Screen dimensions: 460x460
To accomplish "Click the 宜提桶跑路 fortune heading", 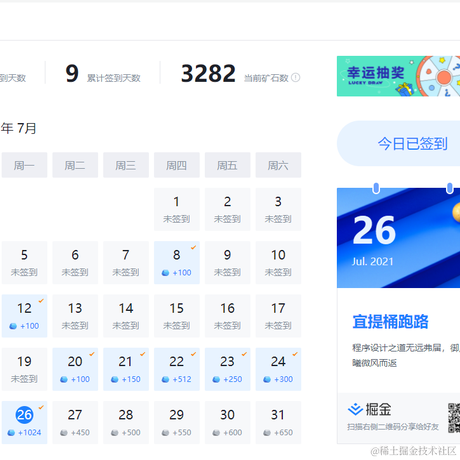I will tap(390, 322).
